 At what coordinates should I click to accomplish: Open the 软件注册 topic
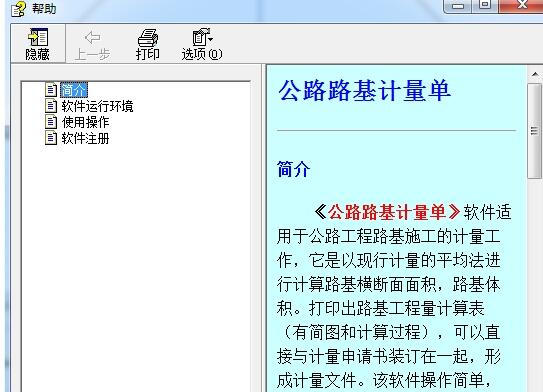tap(85, 138)
